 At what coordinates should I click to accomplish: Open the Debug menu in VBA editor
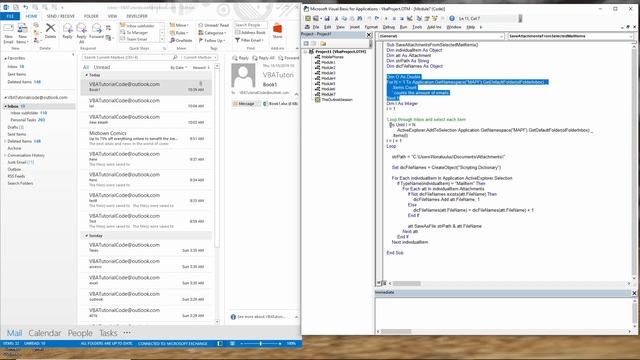coord(389,27)
